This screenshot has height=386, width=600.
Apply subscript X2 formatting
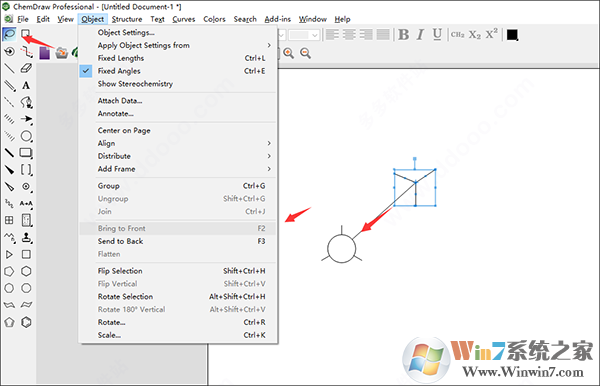pos(474,35)
